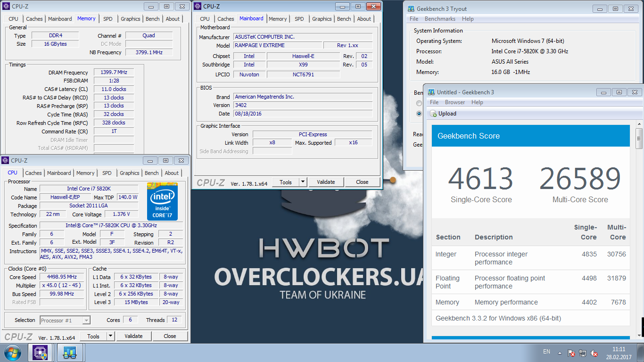Image resolution: width=644 pixels, height=362 pixels.
Task: Switch to SPD tab in Memory CPU-Z window
Action: [x=108, y=19]
